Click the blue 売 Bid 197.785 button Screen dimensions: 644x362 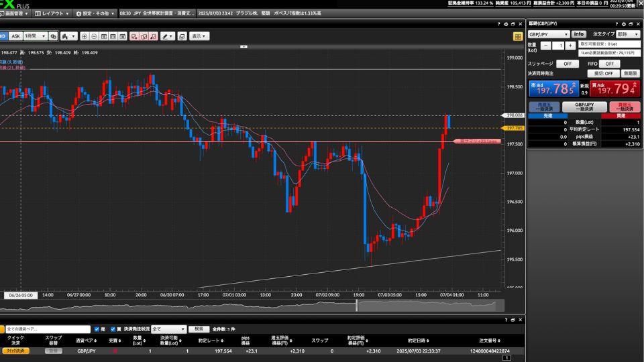(x=553, y=88)
